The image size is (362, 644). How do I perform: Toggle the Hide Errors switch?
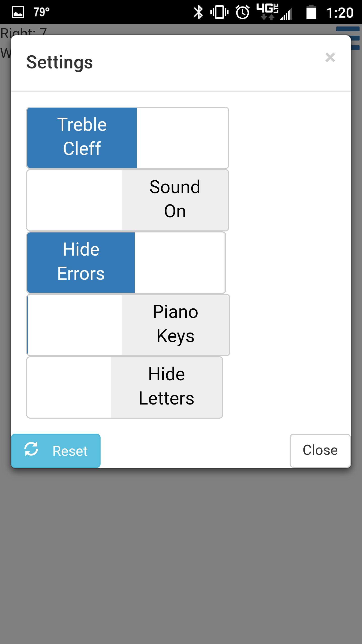(x=126, y=262)
